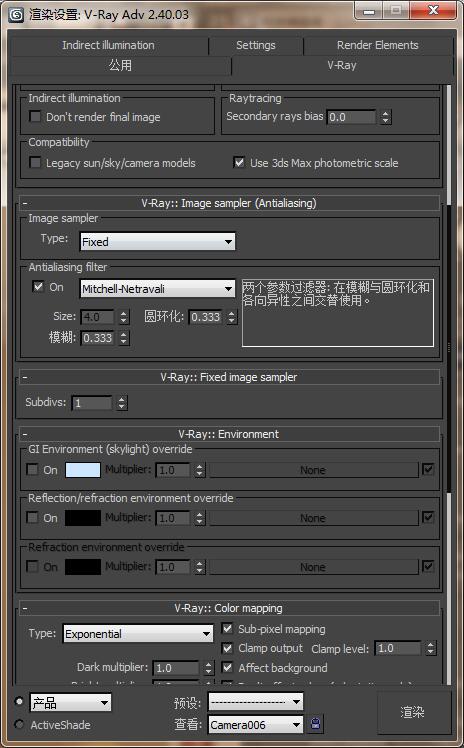Open Mitchell-Netravali antialiasing filter dropdown

click(157, 289)
